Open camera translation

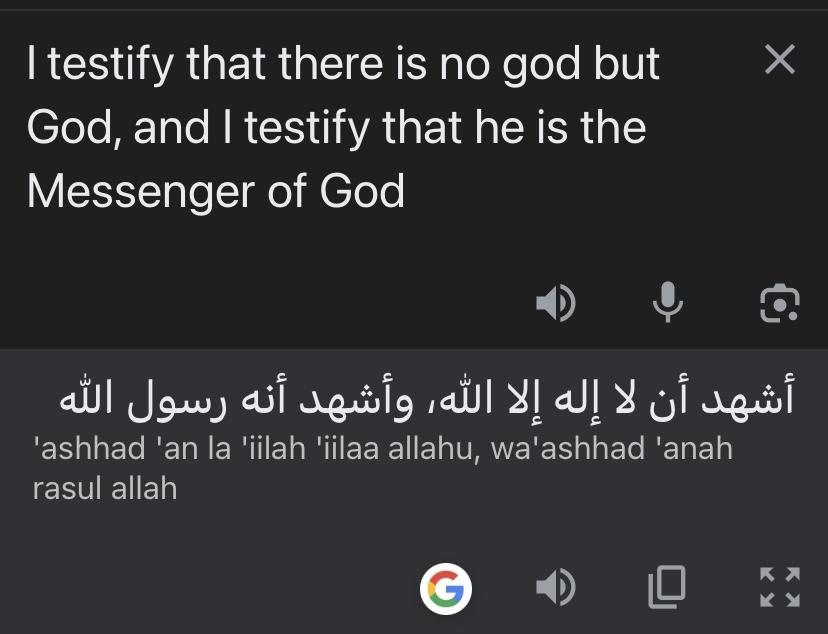pos(779,303)
